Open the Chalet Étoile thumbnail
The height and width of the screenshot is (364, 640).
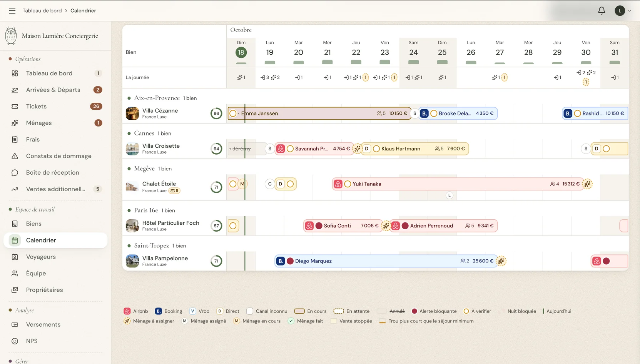point(132,187)
